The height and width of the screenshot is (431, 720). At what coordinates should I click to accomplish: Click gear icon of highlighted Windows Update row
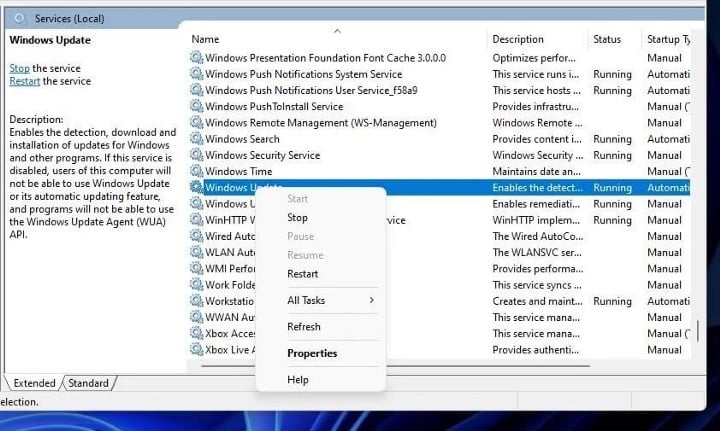[x=197, y=187]
